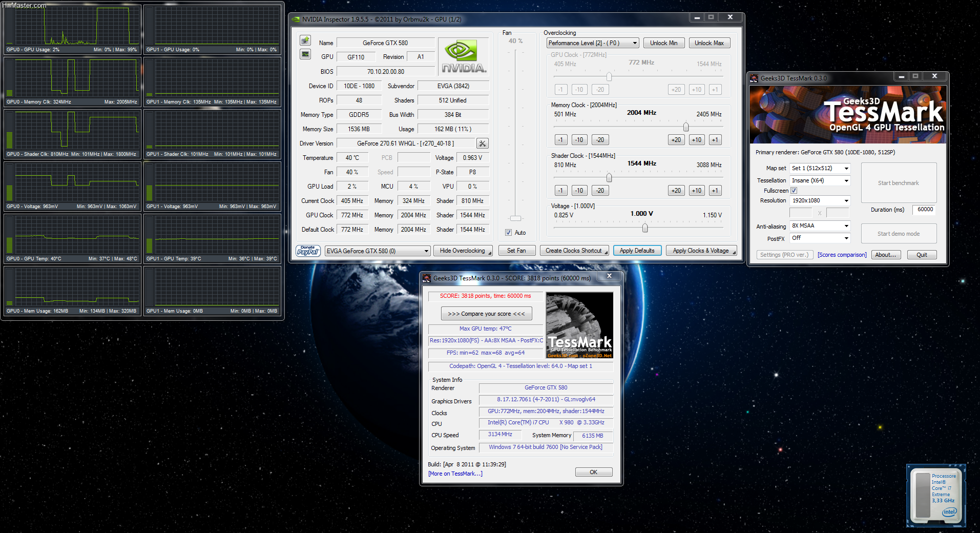Click Apply Clocks & Voltage button
This screenshot has width=980, height=533.
coord(701,251)
